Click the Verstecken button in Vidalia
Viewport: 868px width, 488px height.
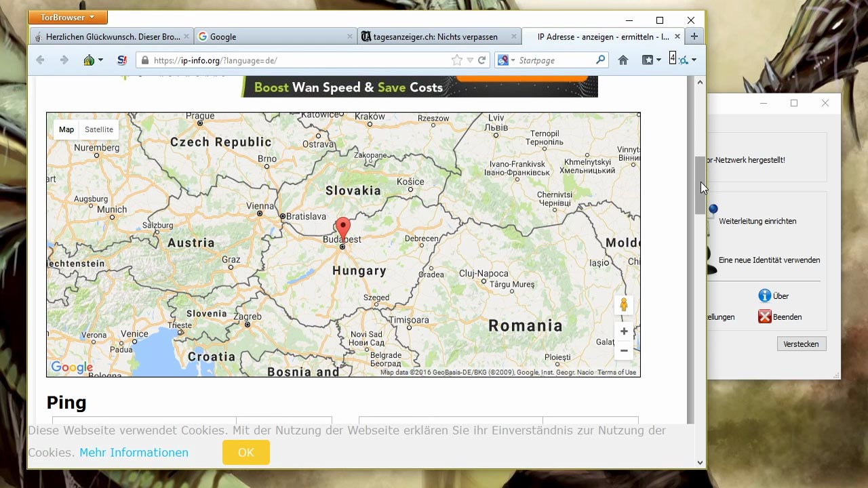[801, 344]
